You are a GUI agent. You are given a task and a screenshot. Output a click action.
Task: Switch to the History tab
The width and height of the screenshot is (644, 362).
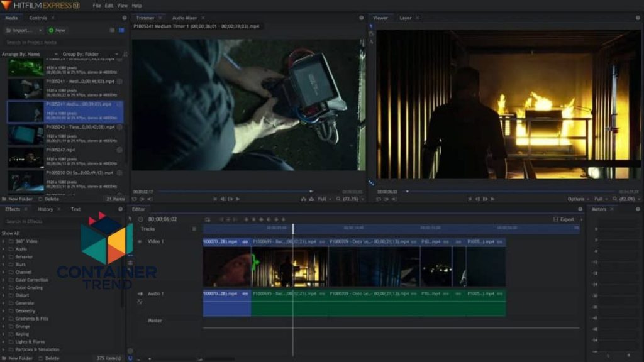(45, 209)
